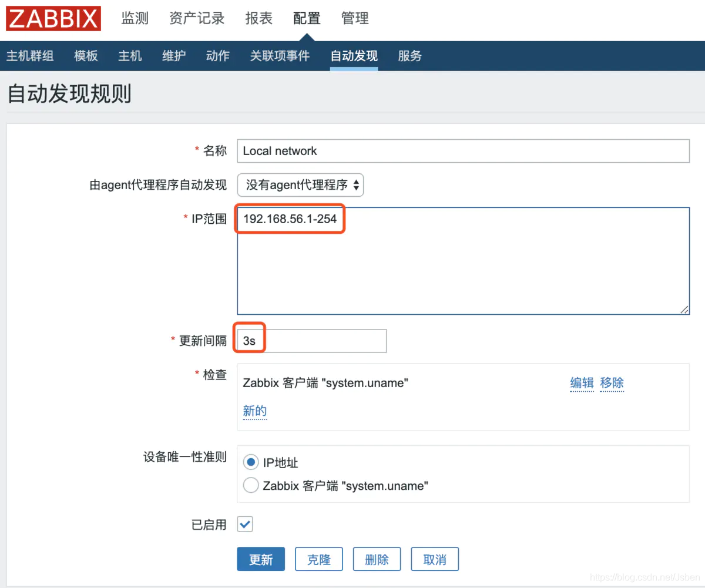Switch to the 主机 submenu tab
Image resolution: width=705 pixels, height=588 pixels.
click(130, 56)
